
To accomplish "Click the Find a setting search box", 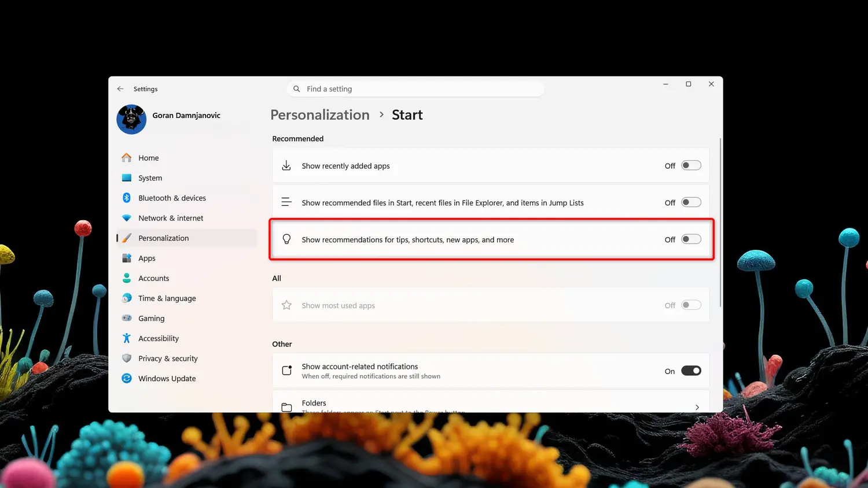I will (415, 89).
